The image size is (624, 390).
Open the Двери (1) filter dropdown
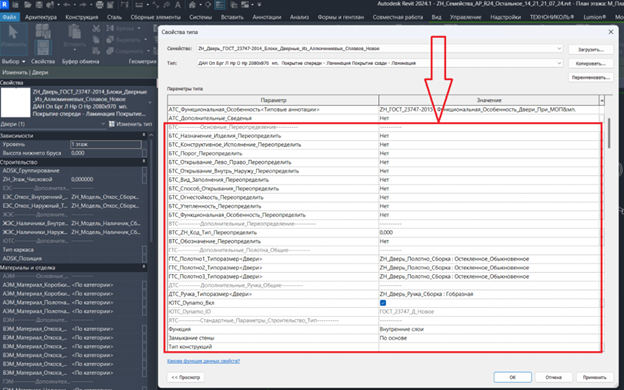[103, 124]
